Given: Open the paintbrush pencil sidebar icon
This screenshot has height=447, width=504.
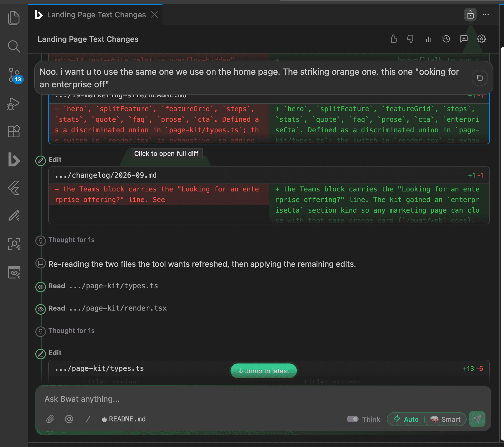Looking at the screenshot, I should pyautogui.click(x=14, y=216).
